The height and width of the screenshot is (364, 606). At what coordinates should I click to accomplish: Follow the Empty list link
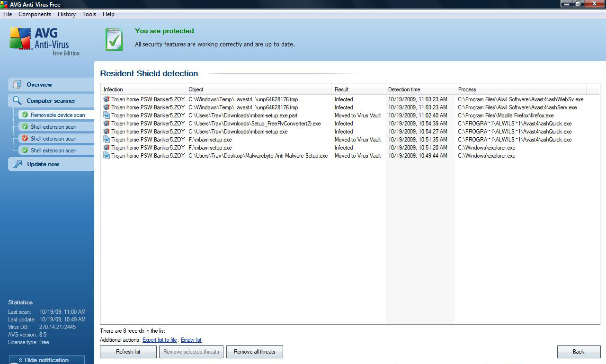pyautogui.click(x=191, y=340)
